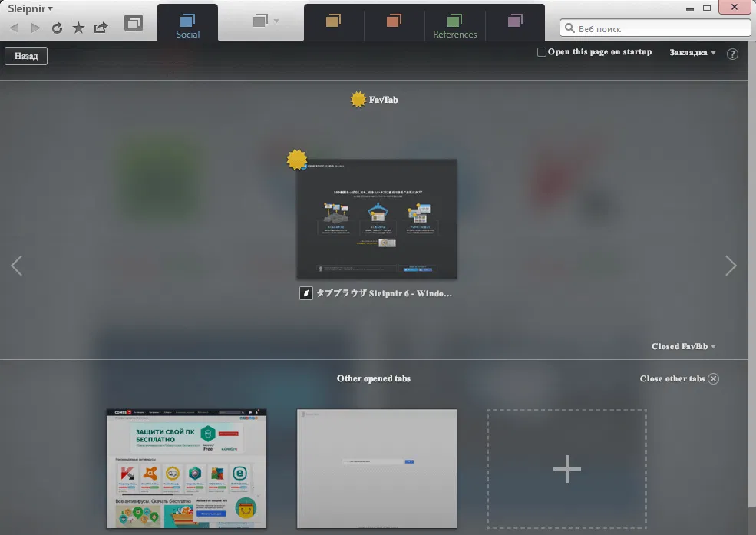Click the Other opened tabs heading
Viewport: 756px width, 535px height.
click(x=374, y=378)
